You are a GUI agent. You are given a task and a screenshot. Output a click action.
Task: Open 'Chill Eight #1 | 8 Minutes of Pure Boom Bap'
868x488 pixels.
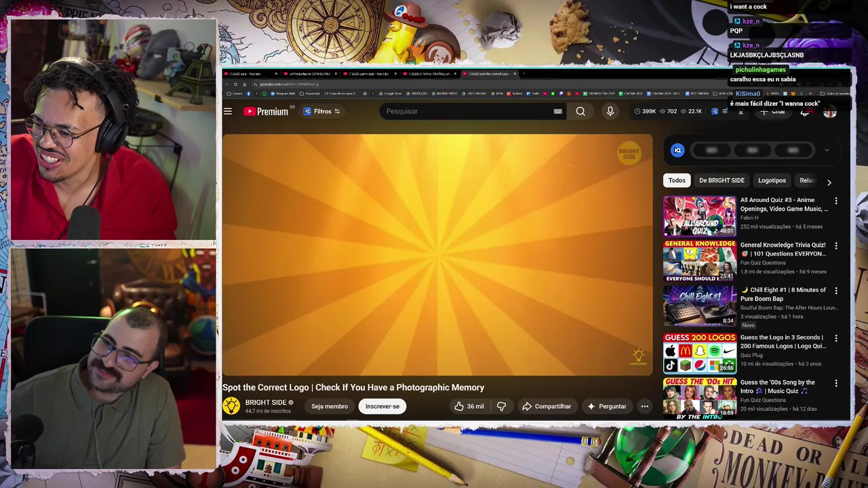pyautogui.click(x=783, y=294)
